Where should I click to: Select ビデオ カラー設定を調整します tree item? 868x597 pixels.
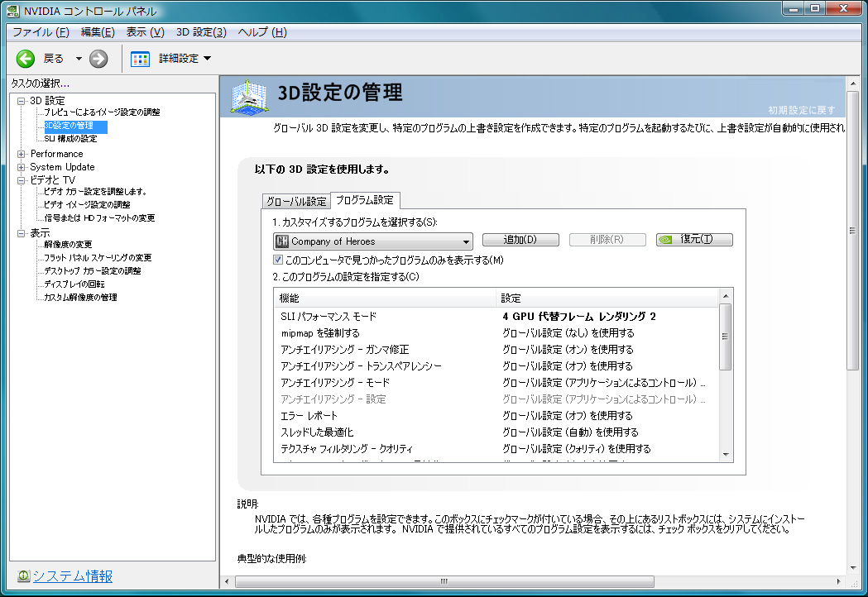(95, 192)
